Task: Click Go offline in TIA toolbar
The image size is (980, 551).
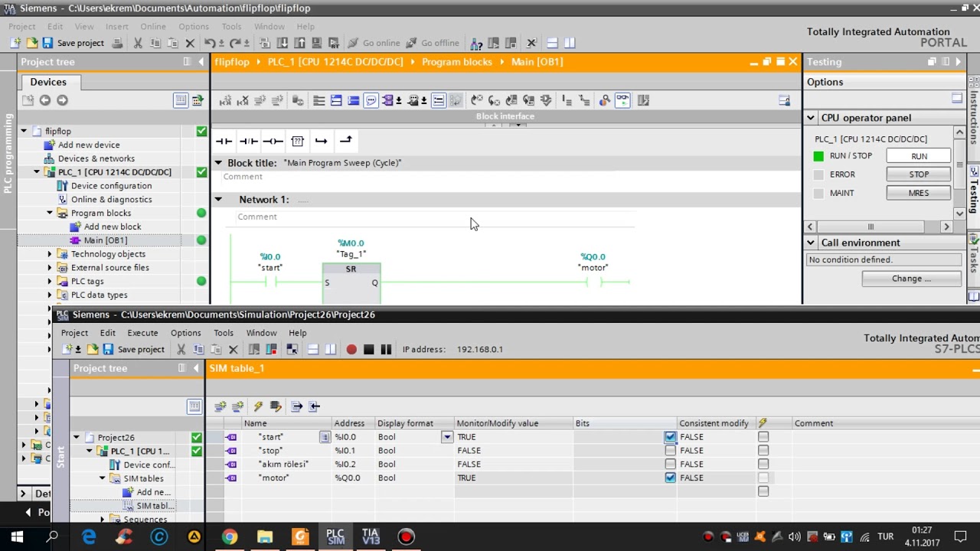Action: tap(433, 43)
